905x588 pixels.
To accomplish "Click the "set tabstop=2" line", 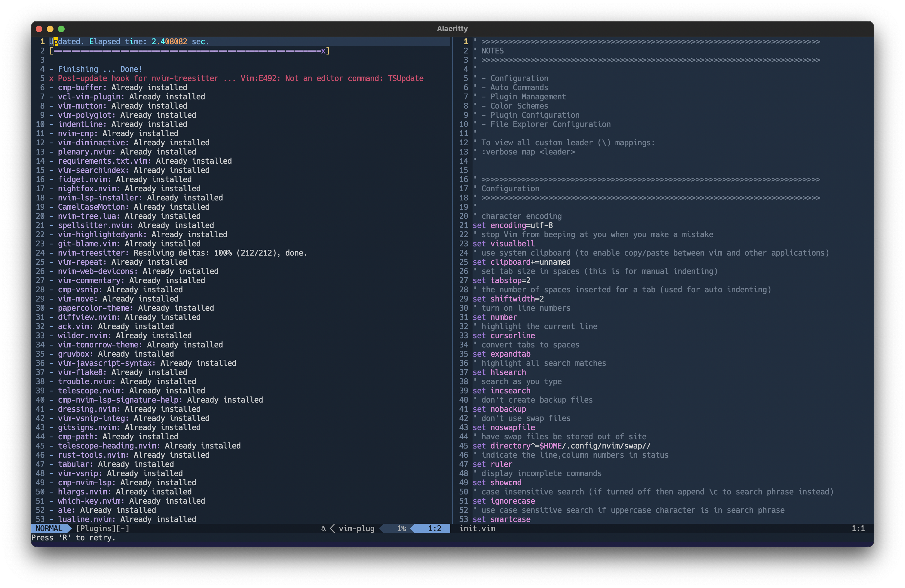I will [x=501, y=280].
